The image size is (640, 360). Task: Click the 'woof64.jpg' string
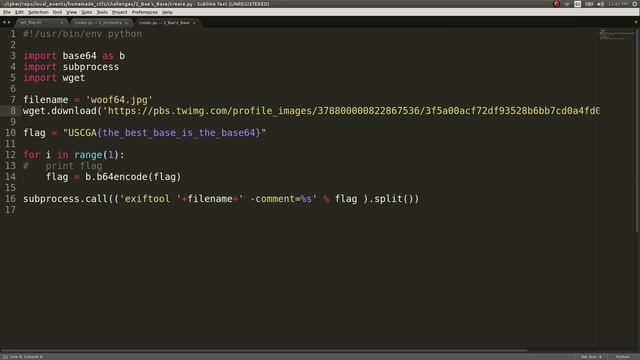tap(119, 100)
